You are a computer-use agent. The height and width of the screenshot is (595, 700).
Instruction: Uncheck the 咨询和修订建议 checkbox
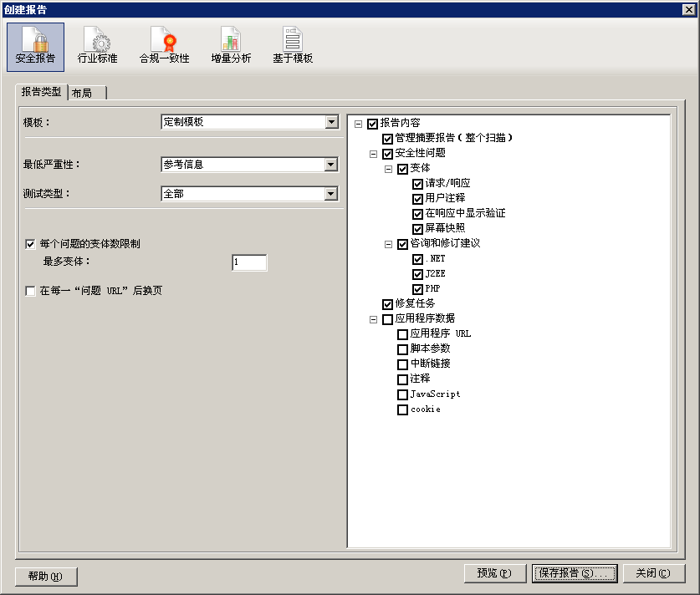402,244
